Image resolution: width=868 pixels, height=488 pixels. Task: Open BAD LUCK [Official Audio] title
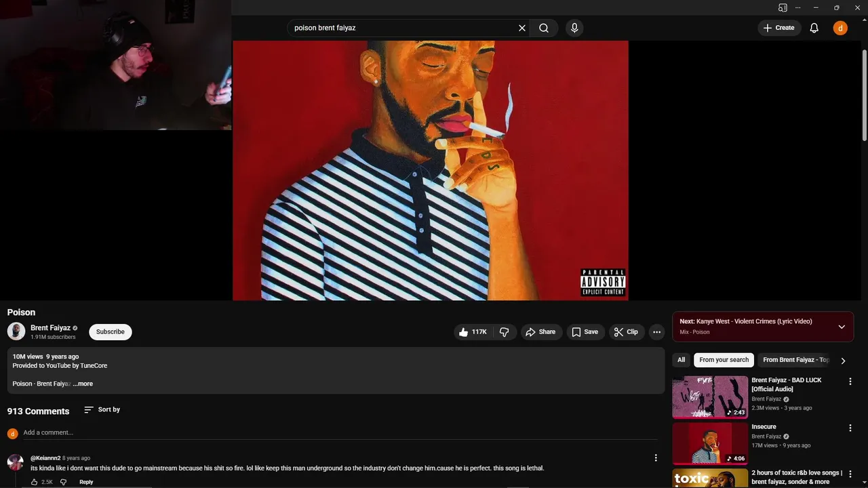(x=787, y=384)
